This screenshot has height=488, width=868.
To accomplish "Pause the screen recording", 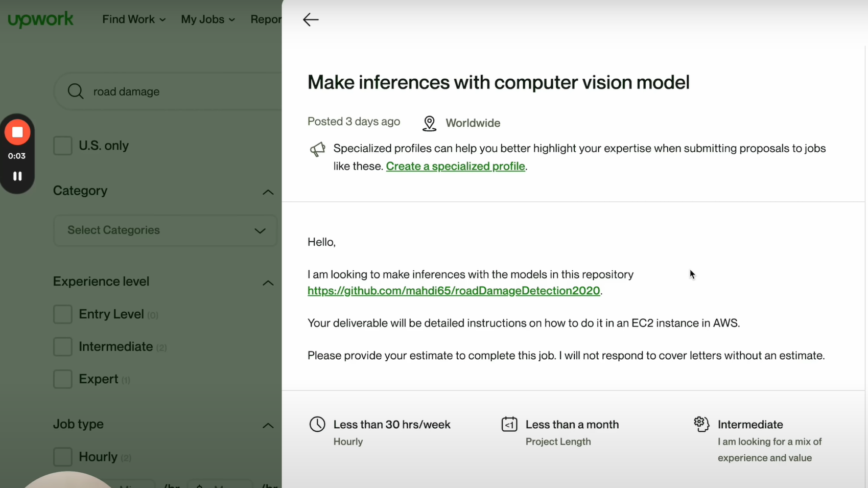I will coord(17,176).
